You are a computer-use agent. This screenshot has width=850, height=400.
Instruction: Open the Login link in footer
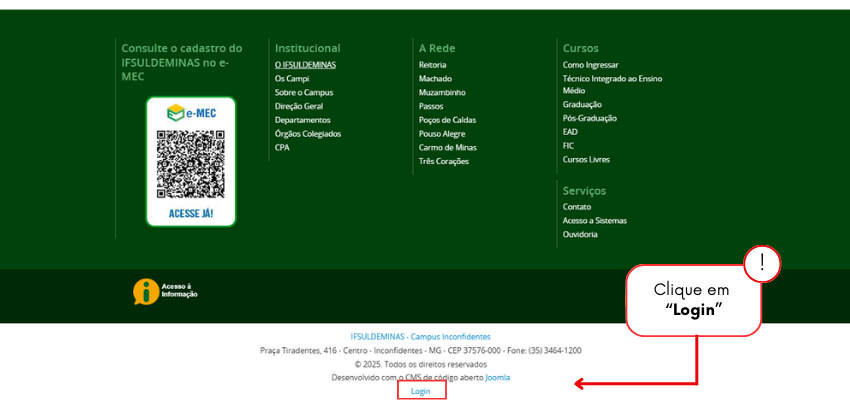tap(421, 391)
